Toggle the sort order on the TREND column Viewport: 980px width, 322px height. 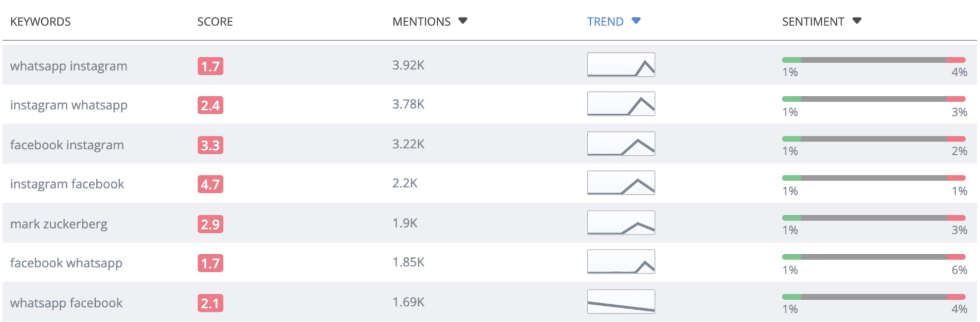pyautogui.click(x=605, y=22)
